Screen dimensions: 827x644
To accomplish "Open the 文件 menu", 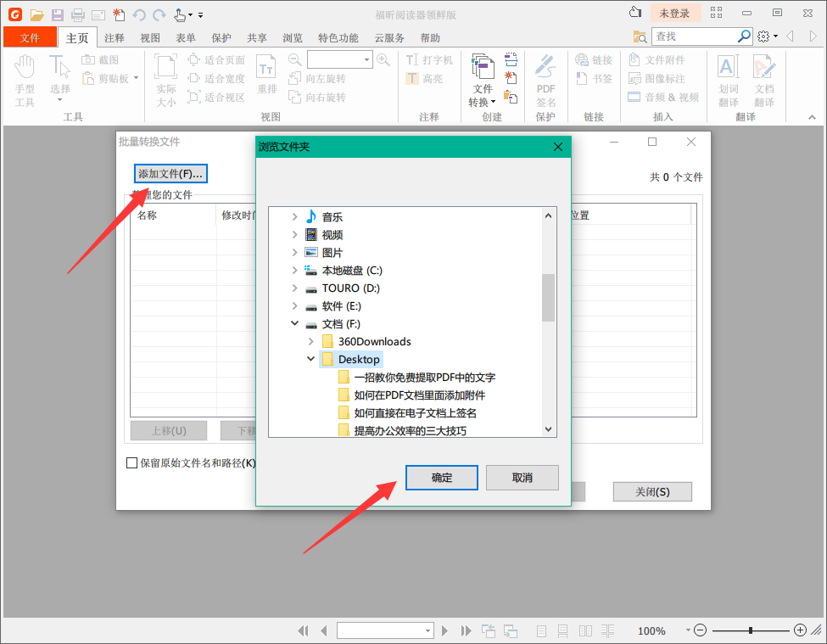I will tap(30, 37).
